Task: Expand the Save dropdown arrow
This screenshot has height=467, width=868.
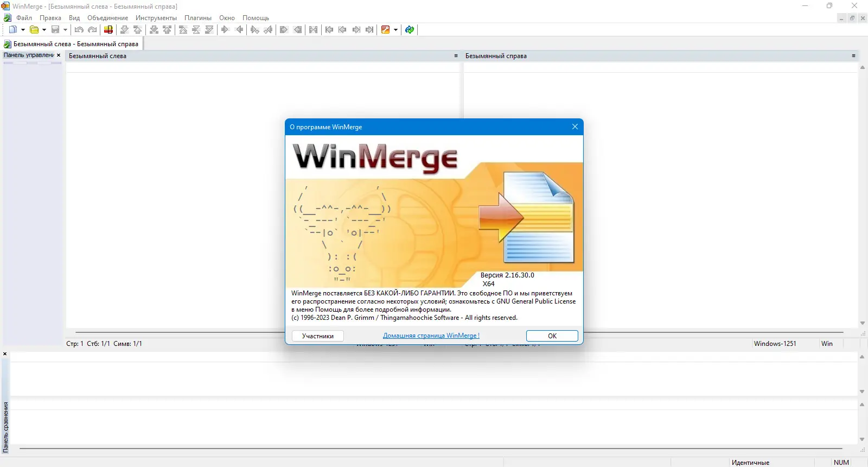Action: click(x=65, y=30)
